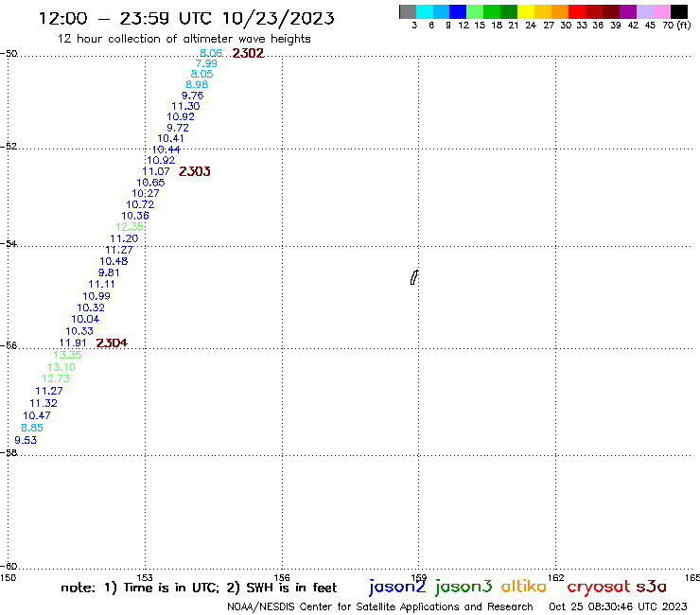Screen dimensions: 700x615
Task: Click the 10.36 wave height reading
Action: pyautogui.click(x=135, y=216)
